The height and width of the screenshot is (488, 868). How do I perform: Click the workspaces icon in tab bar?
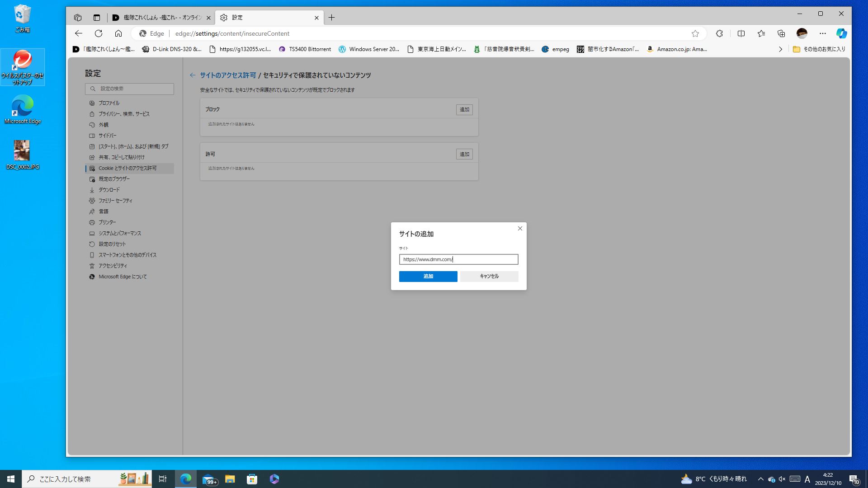(x=78, y=18)
